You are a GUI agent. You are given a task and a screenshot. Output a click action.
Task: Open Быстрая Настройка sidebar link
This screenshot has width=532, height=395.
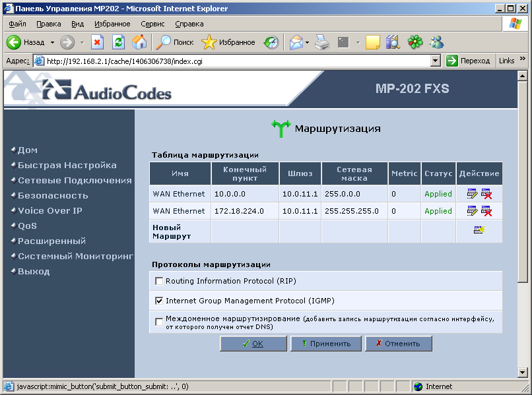point(67,165)
